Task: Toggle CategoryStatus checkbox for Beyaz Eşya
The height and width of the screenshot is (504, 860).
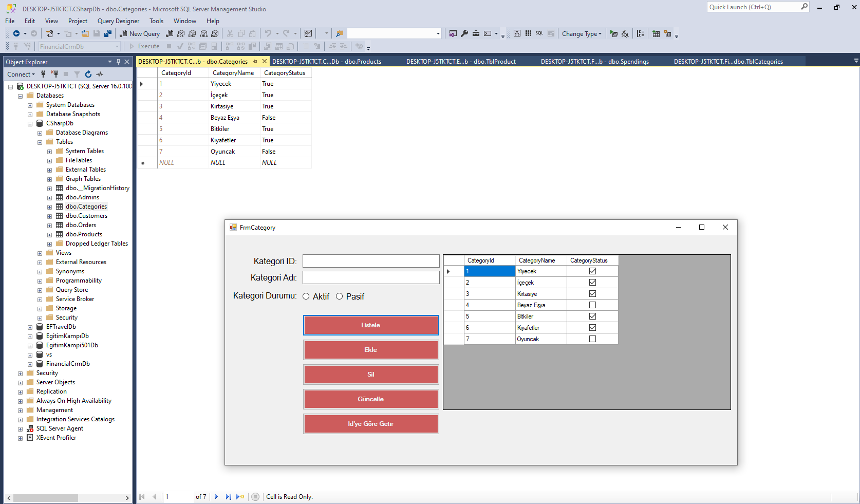Action: 592,305
